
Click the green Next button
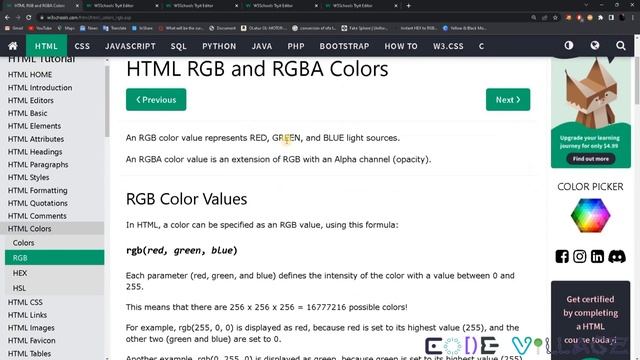(x=508, y=100)
